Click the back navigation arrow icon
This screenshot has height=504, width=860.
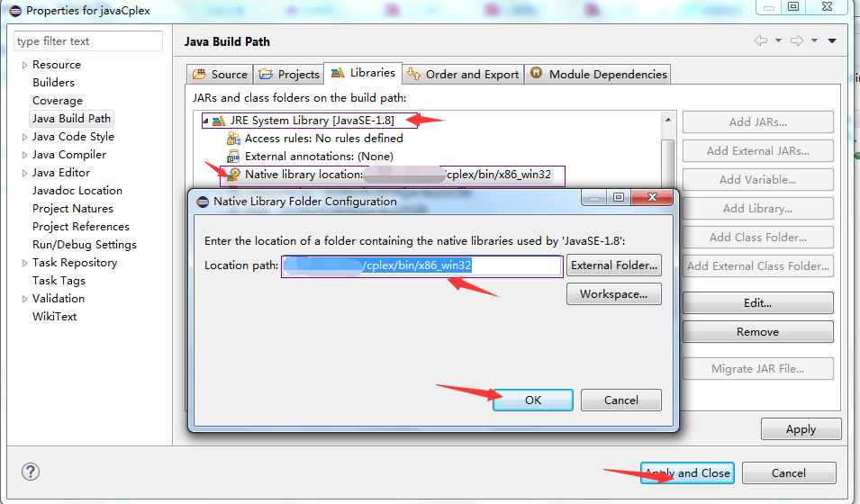[x=761, y=40]
